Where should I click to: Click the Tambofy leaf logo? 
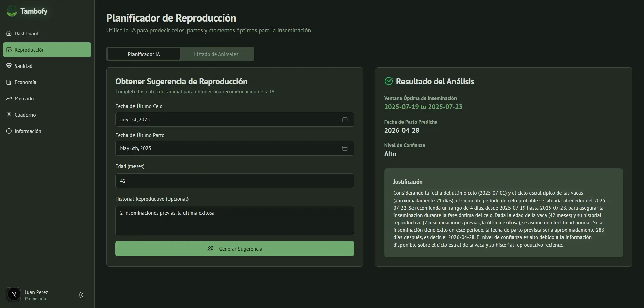pyautogui.click(x=12, y=11)
